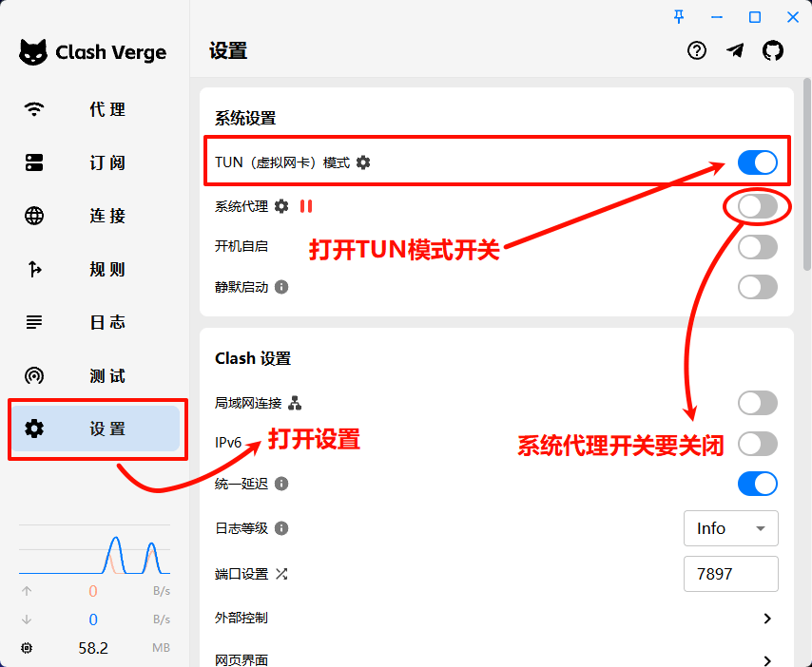Screen dimensions: 812x667
Task: Open the GitHub repository icon
Action: [773, 50]
